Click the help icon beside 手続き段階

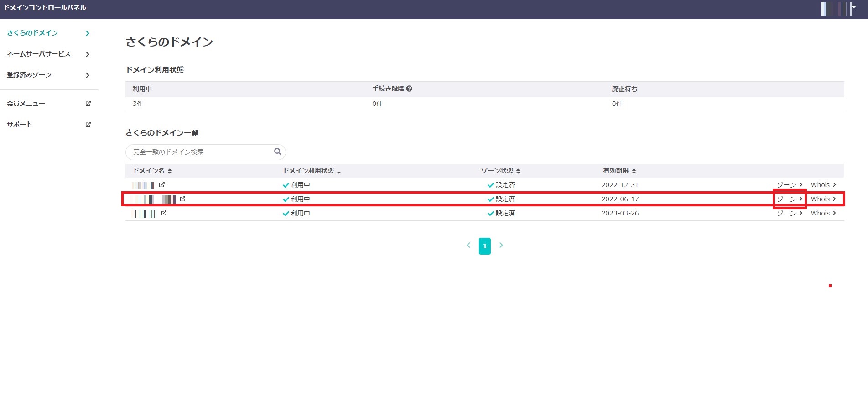[409, 89]
